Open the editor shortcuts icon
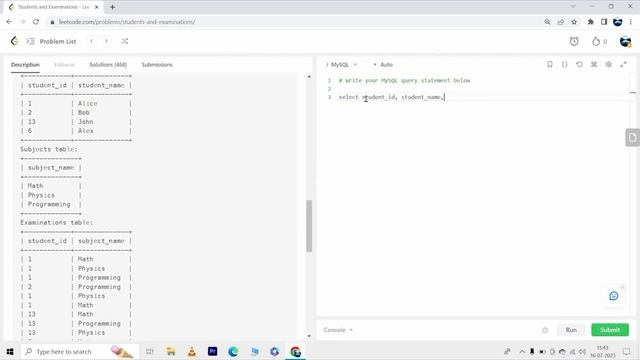This screenshot has width=640, height=360. coord(594,64)
